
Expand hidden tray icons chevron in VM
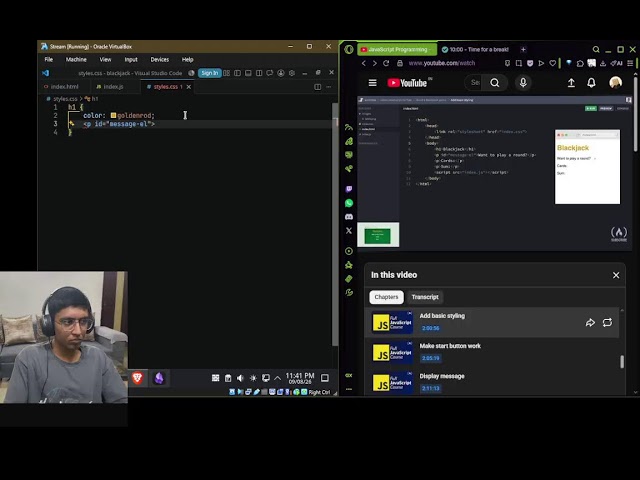coord(278,378)
